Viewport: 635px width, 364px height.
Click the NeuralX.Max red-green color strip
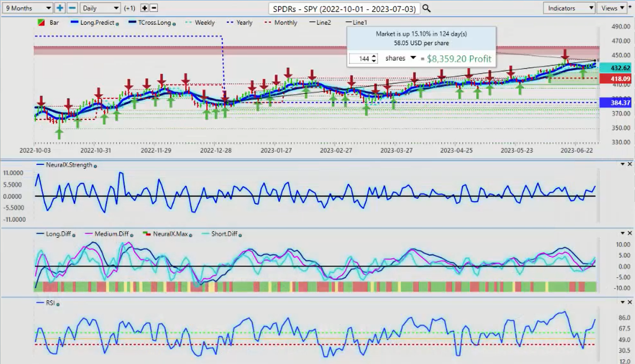click(316, 287)
